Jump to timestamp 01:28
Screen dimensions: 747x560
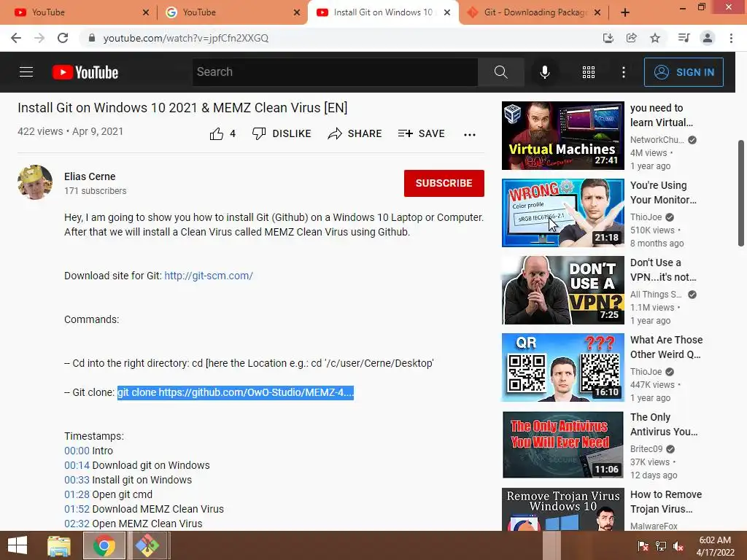[x=77, y=494]
